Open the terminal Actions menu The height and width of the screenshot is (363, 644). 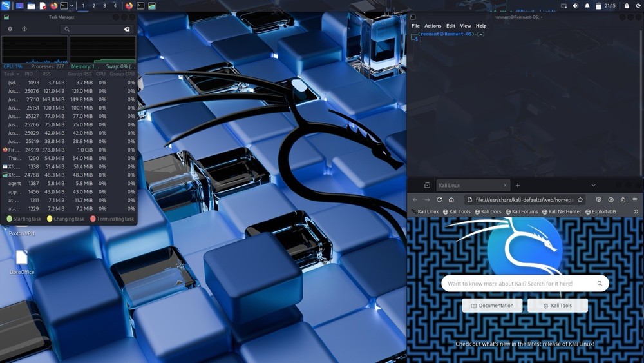click(x=433, y=26)
